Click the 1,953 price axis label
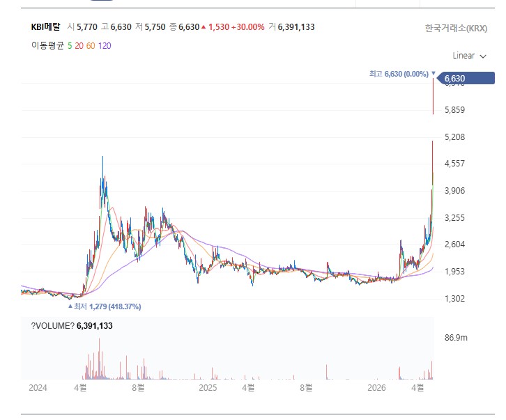Image resolution: width=506 pixels, height=420 pixels. point(454,271)
